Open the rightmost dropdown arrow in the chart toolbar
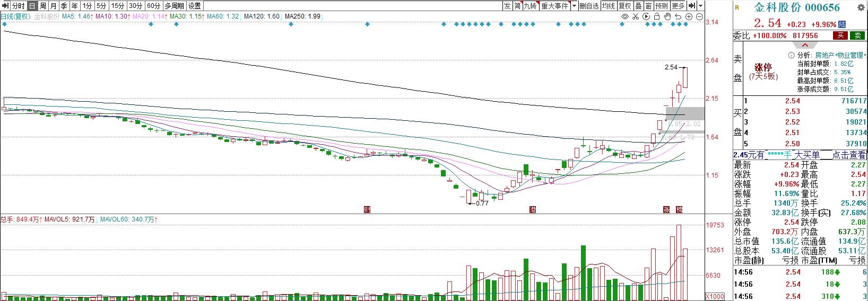This screenshot has height=301, width=868. pyautogui.click(x=701, y=6)
